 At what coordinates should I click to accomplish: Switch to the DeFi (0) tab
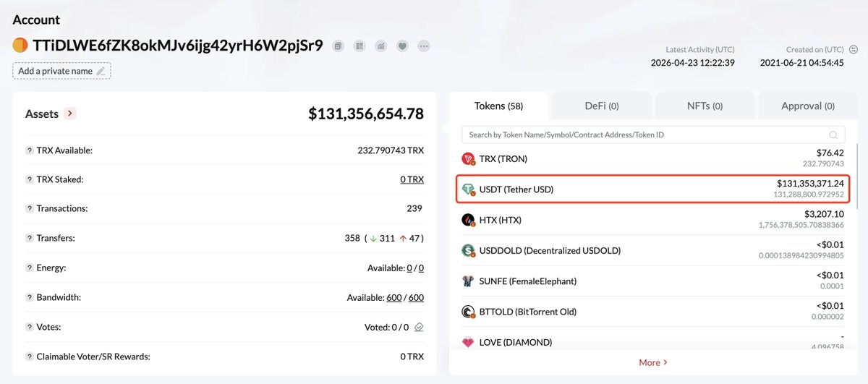tap(602, 106)
